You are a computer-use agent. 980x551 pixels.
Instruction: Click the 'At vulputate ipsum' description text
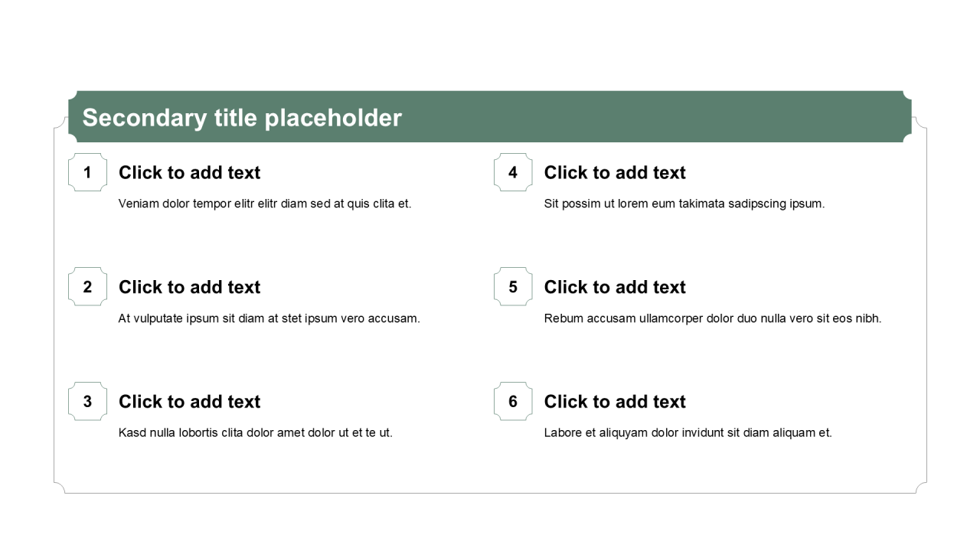pos(269,318)
